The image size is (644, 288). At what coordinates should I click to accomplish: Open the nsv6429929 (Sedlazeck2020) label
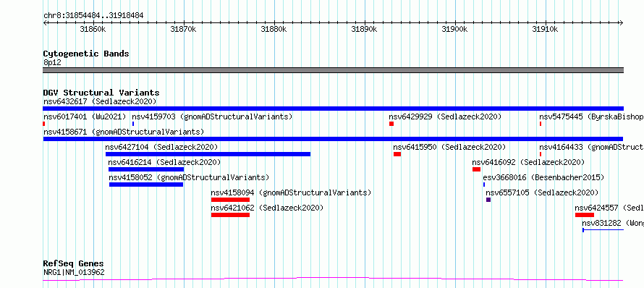click(445, 117)
